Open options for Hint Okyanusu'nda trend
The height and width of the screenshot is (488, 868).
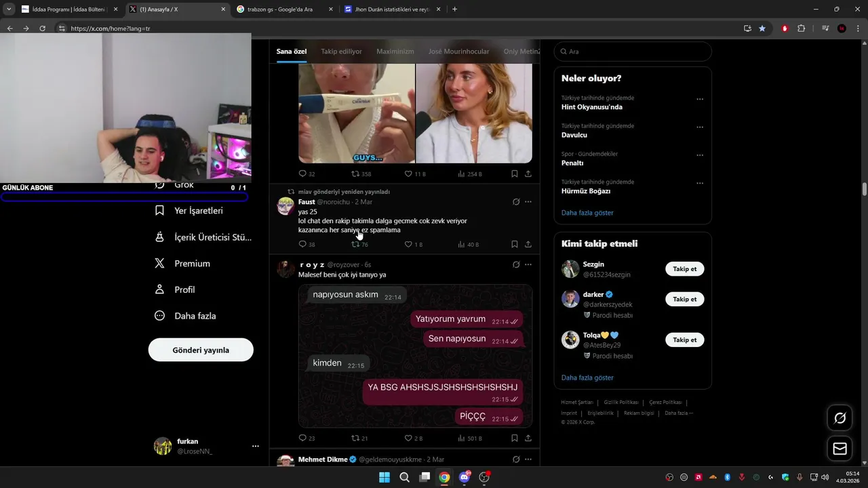(x=700, y=99)
